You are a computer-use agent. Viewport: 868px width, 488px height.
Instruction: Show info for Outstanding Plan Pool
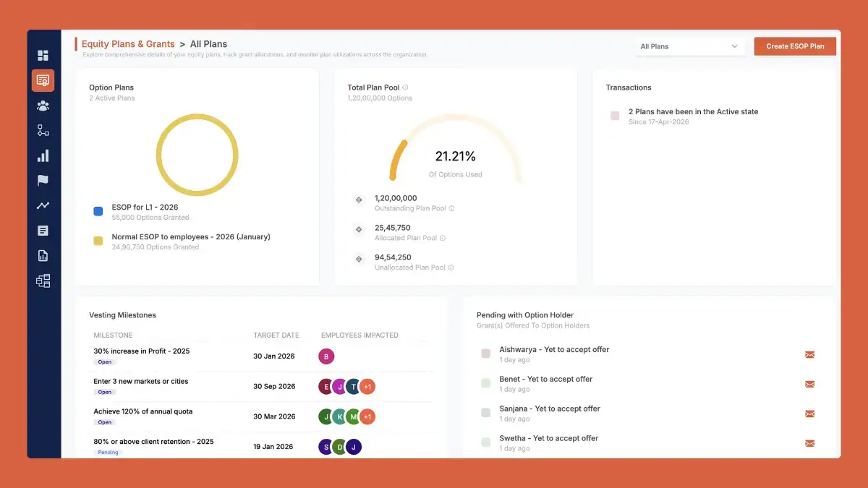click(451, 209)
